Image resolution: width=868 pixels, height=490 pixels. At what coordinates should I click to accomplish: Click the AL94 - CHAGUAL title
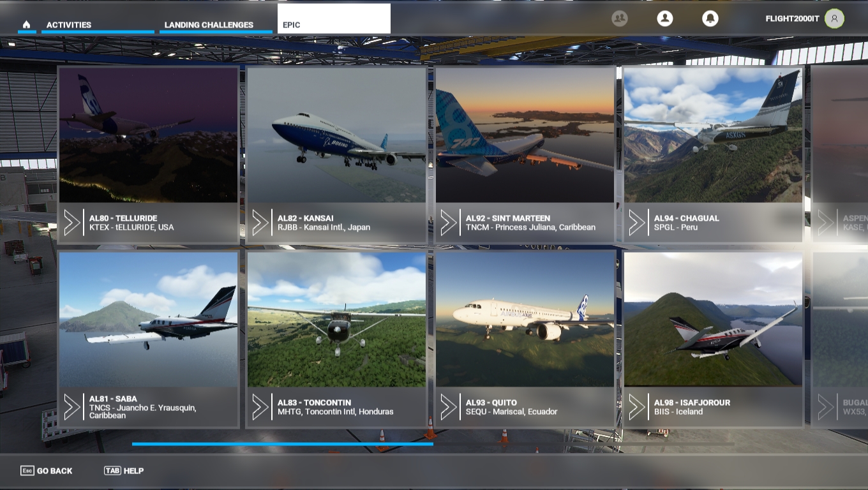point(687,218)
